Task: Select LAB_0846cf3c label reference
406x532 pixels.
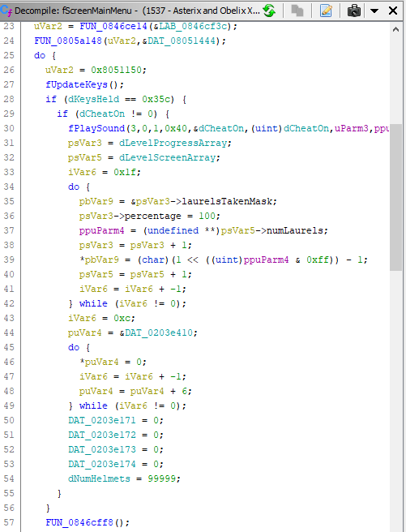Action: [193, 26]
